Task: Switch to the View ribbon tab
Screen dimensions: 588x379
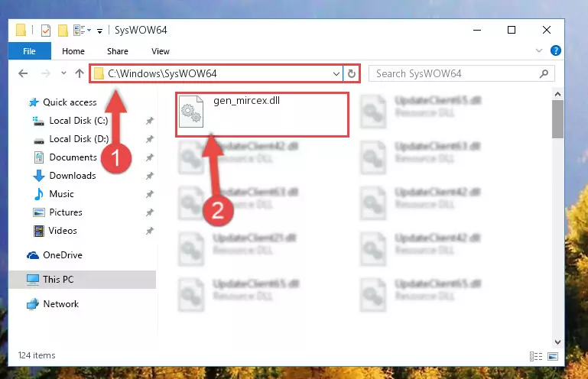Action: (x=160, y=51)
